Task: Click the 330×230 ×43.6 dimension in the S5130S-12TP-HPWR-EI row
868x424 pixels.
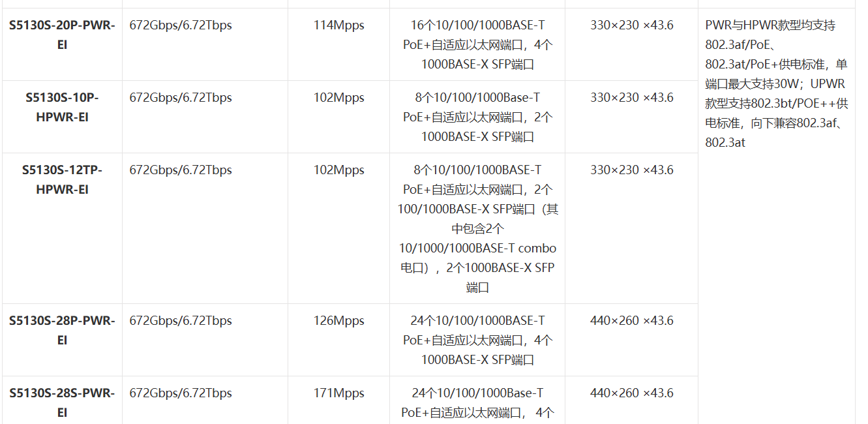Action: click(x=632, y=170)
